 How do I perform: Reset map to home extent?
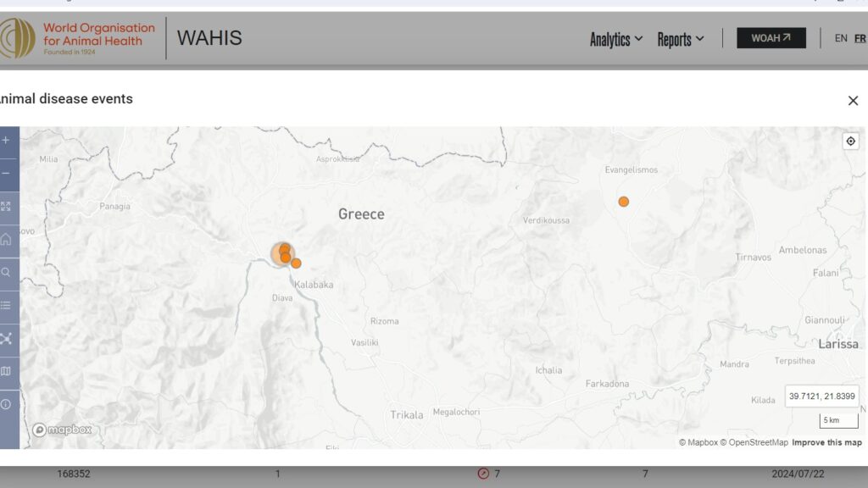tap(6, 240)
